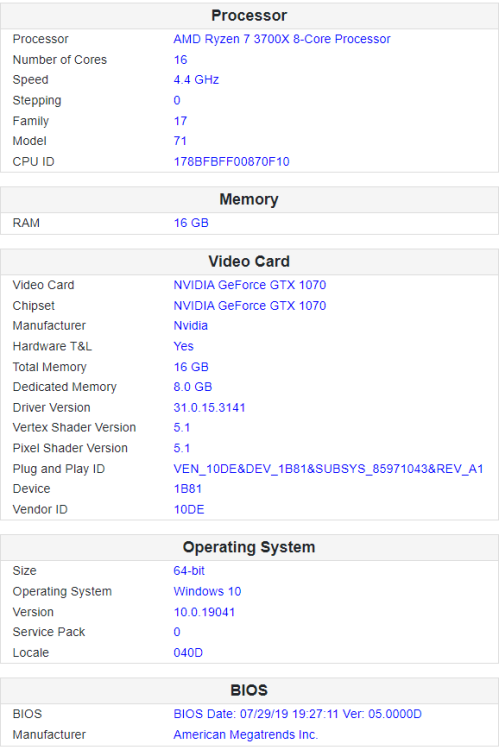Screen dimensions: 499x750
Task: Click the BIOS section header
Action: pyautogui.click(x=249, y=690)
